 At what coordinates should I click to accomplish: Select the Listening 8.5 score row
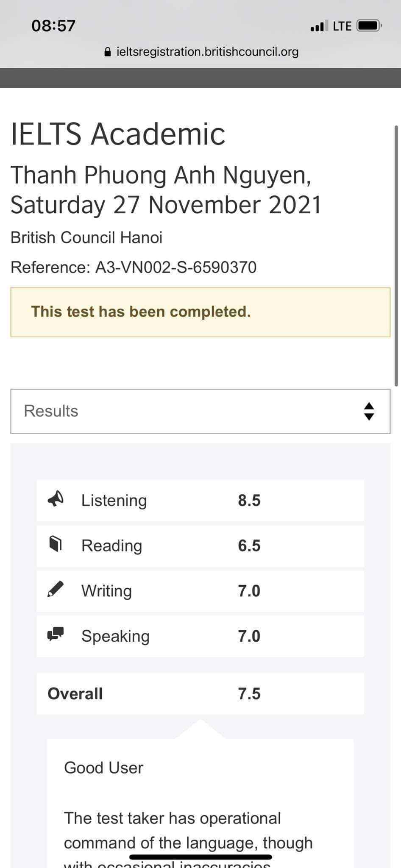pos(200,501)
